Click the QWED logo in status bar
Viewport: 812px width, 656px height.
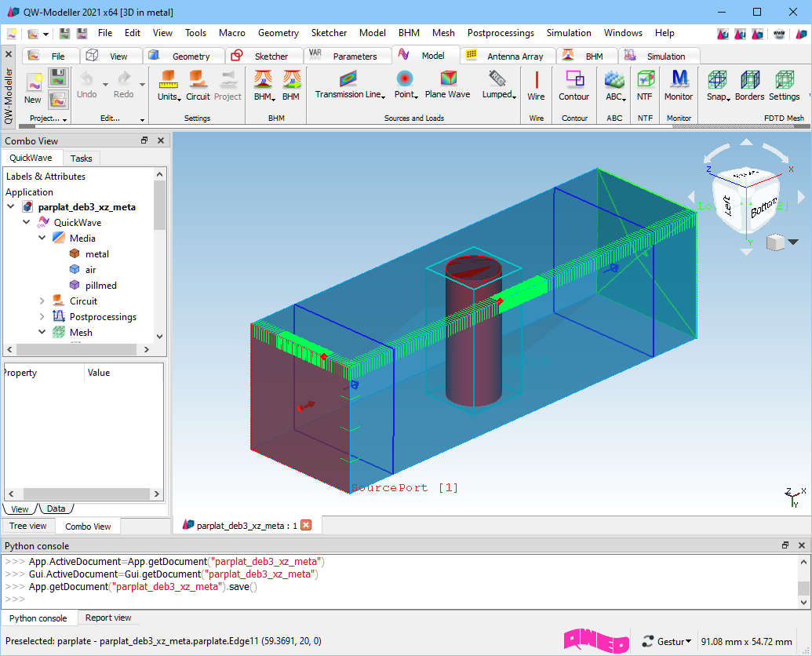coord(596,641)
